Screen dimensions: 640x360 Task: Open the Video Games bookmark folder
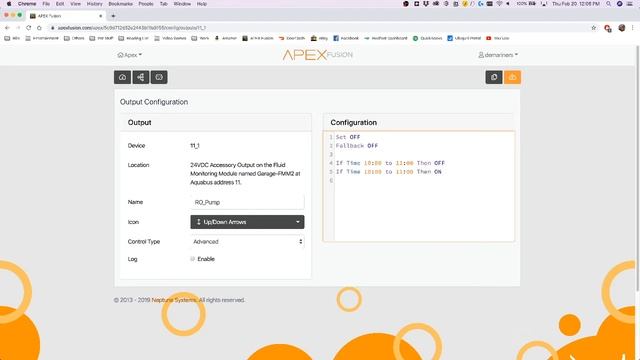click(170, 38)
